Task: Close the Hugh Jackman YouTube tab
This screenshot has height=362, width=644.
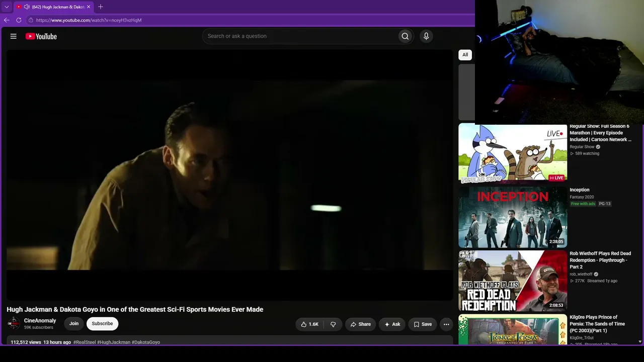Action: click(x=89, y=7)
